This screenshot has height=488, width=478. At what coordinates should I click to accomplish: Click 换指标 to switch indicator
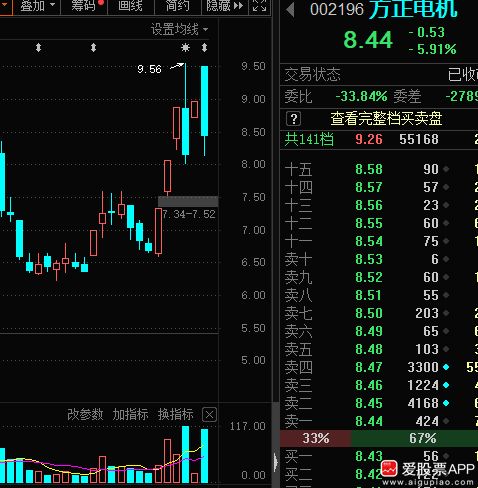[175, 415]
